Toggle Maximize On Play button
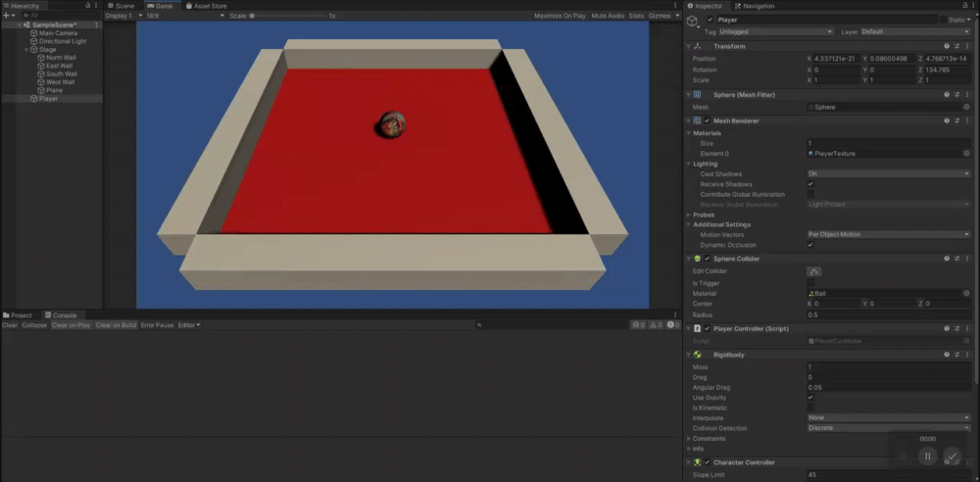980x482 pixels. point(560,16)
